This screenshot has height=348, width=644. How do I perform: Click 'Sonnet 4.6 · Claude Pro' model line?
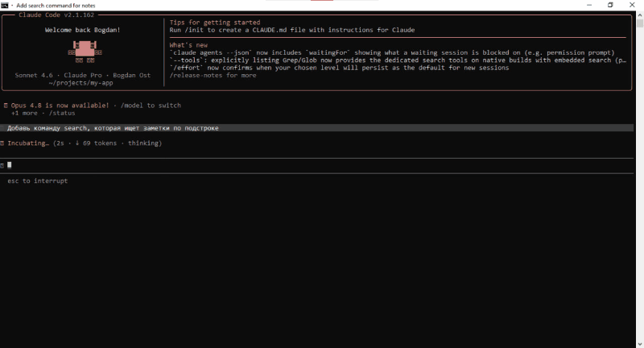tap(83, 75)
